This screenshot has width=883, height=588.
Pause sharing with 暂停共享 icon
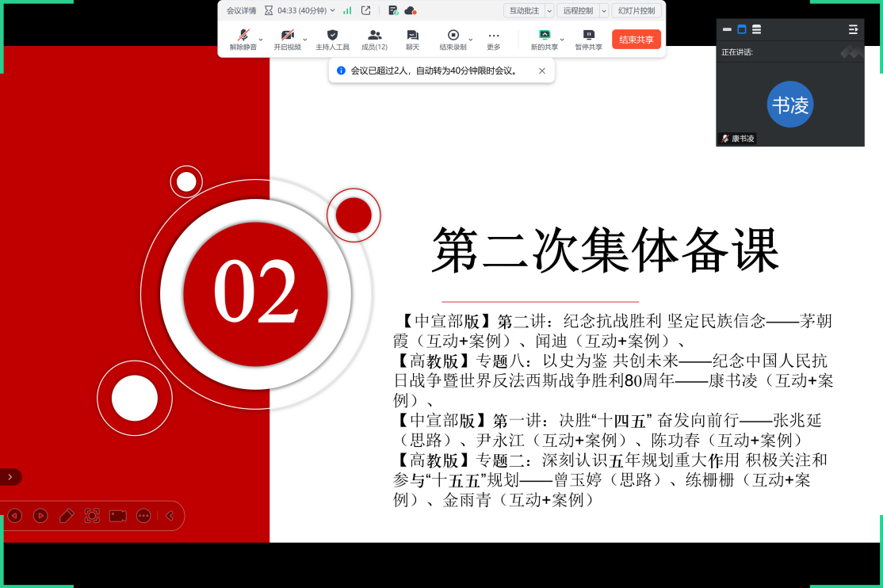[588, 36]
